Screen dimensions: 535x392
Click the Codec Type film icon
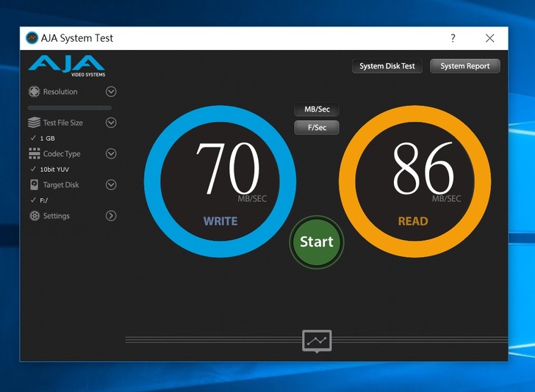34,153
